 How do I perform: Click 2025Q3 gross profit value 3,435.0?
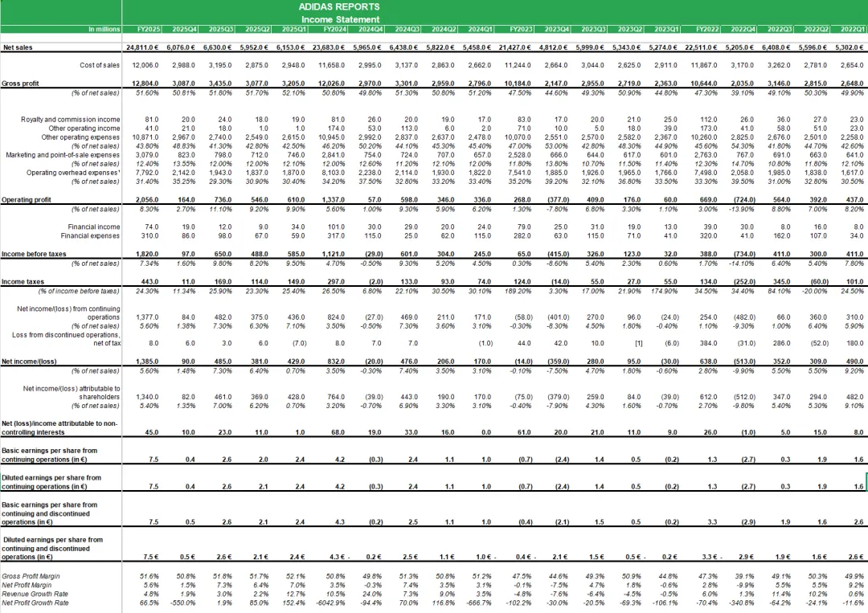coord(220,84)
